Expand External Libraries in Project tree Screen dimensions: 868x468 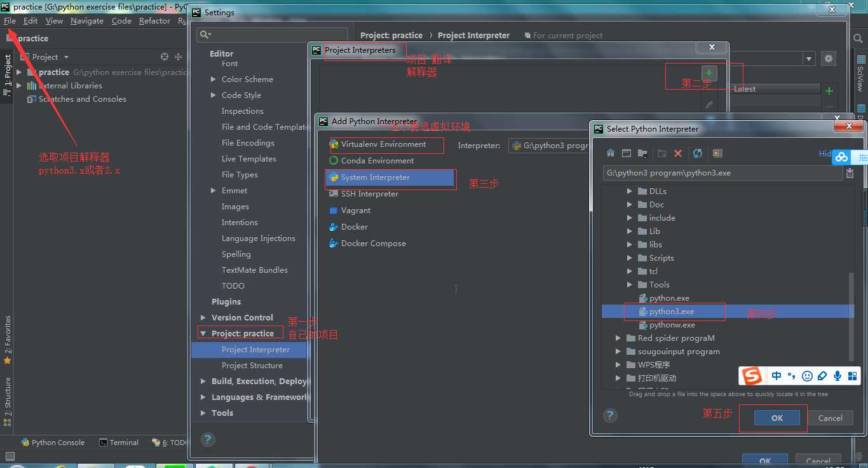tap(19, 86)
